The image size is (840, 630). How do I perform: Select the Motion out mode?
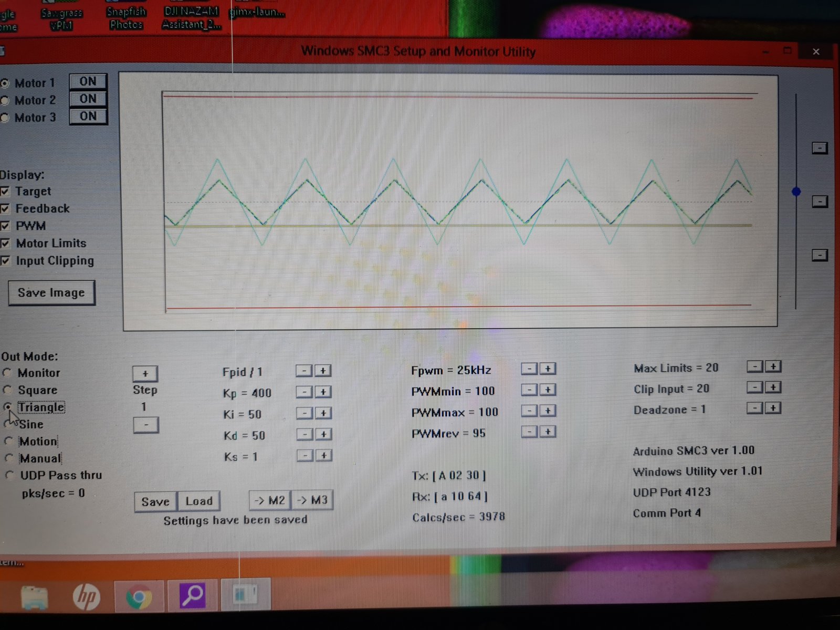click(x=9, y=441)
